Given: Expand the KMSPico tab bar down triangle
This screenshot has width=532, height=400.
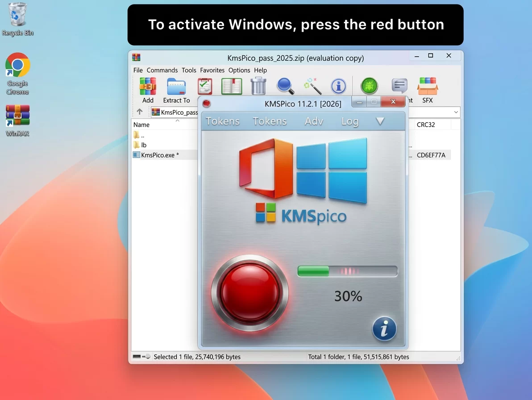Looking at the screenshot, I should (380, 121).
